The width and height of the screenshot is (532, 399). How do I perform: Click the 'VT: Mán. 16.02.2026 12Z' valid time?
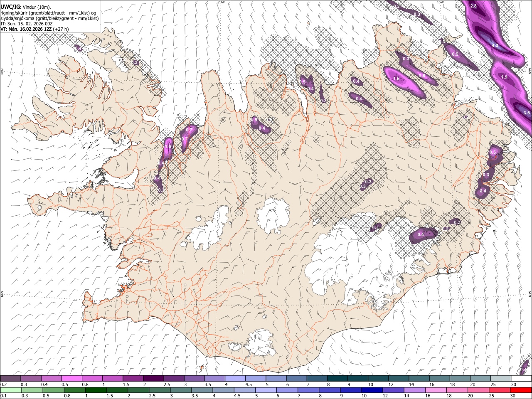coord(26,29)
